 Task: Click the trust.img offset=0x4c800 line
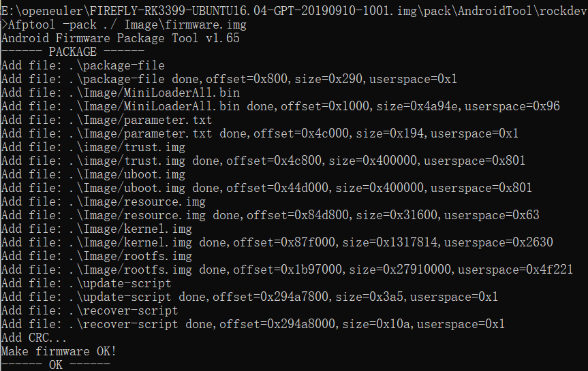point(263,161)
